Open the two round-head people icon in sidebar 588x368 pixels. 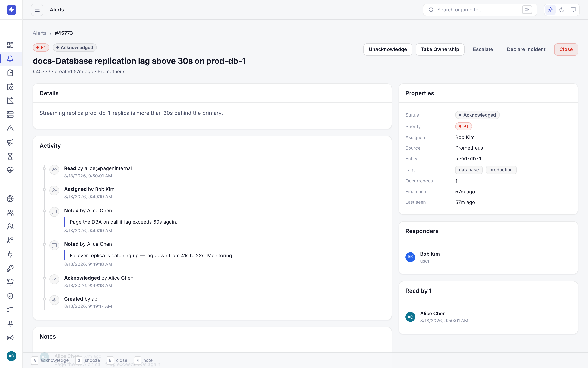10,227
